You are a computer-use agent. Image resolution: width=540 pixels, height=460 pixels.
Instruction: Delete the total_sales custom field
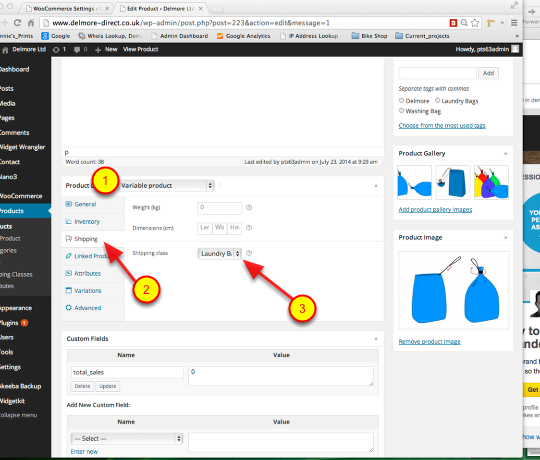pyautogui.click(x=82, y=386)
